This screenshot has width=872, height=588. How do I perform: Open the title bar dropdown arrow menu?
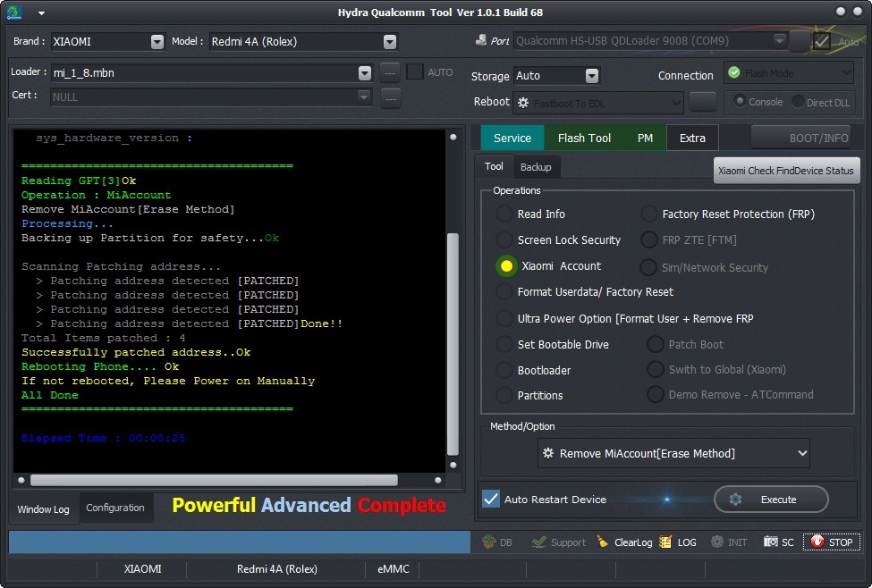pos(42,13)
